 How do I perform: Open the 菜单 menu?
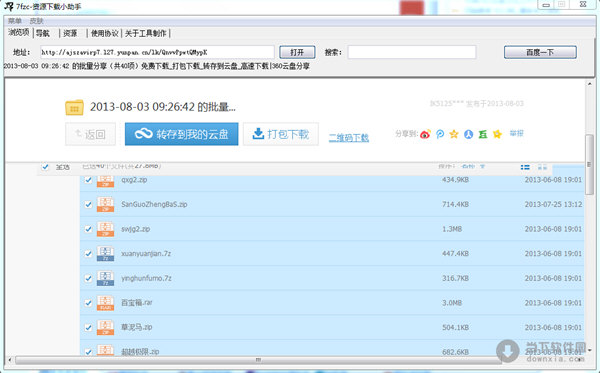[x=15, y=21]
